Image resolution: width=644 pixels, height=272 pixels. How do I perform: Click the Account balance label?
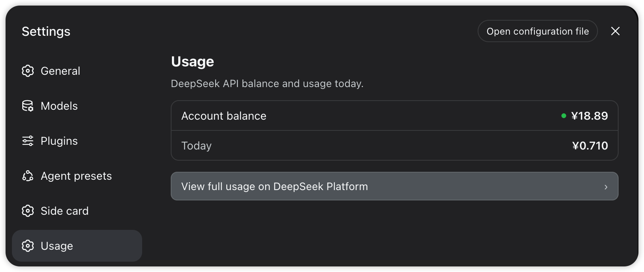224,116
